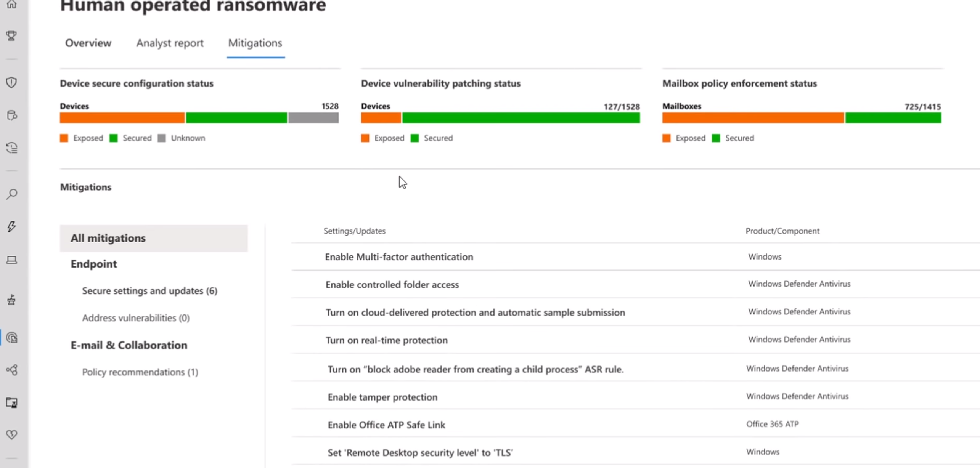This screenshot has height=468, width=980.
Task: Click the orange Exposed segment of configuration bar
Action: (122, 118)
